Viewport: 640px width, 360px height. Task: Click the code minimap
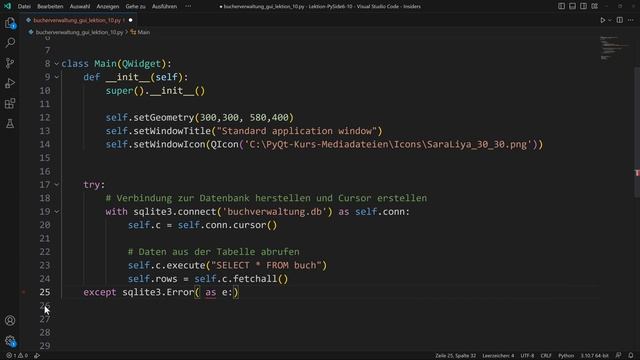[614, 49]
